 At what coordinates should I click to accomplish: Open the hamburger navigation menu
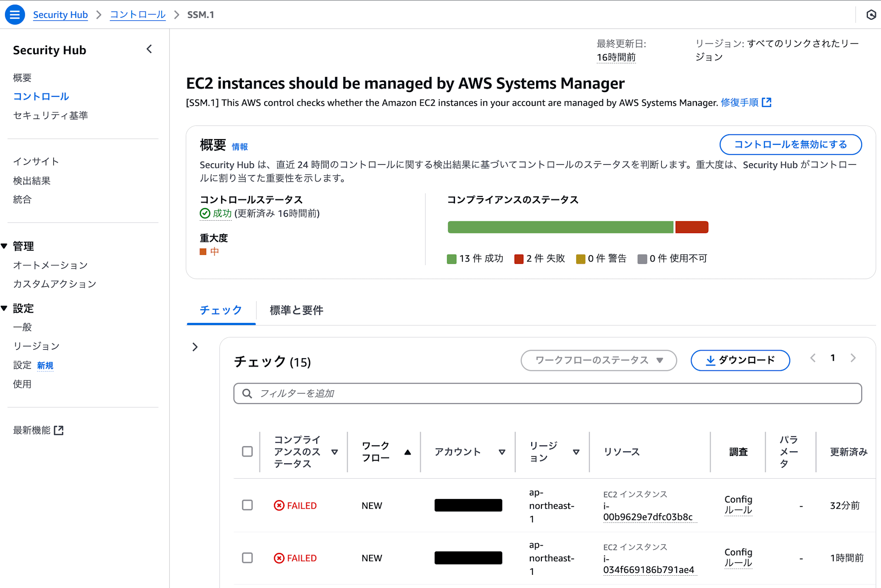(15, 15)
